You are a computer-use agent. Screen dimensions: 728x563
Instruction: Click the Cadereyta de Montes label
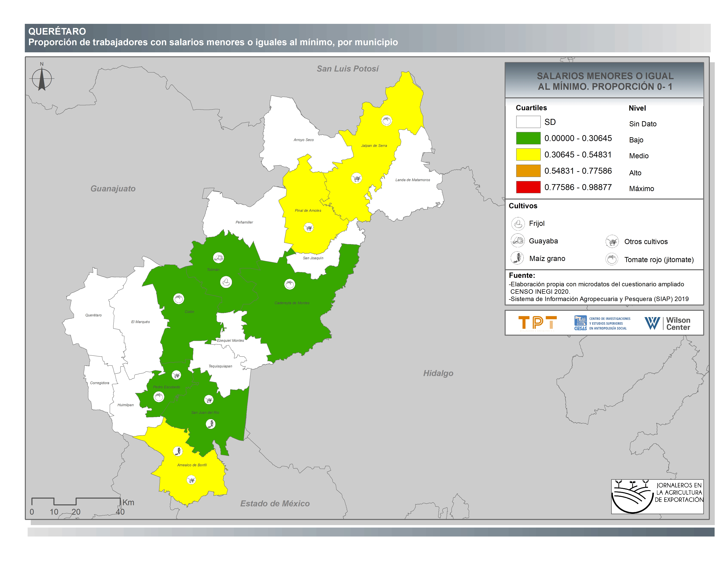point(292,303)
